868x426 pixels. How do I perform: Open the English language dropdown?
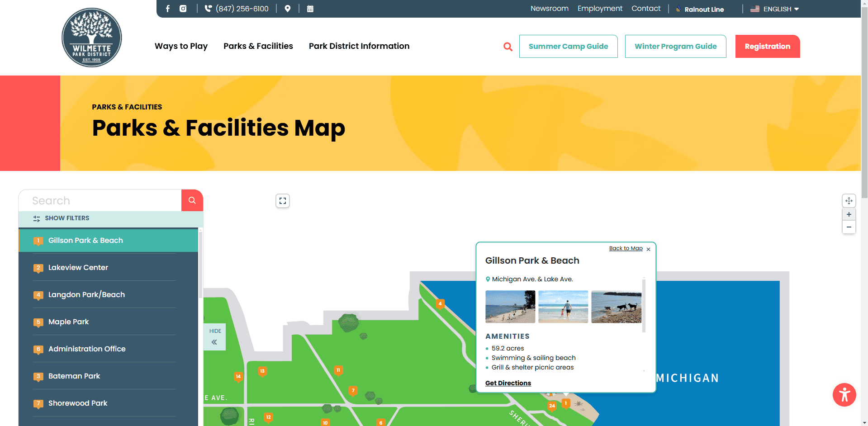[775, 9]
